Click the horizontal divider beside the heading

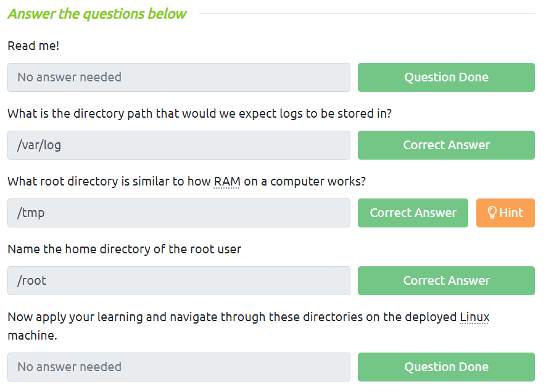coord(366,14)
